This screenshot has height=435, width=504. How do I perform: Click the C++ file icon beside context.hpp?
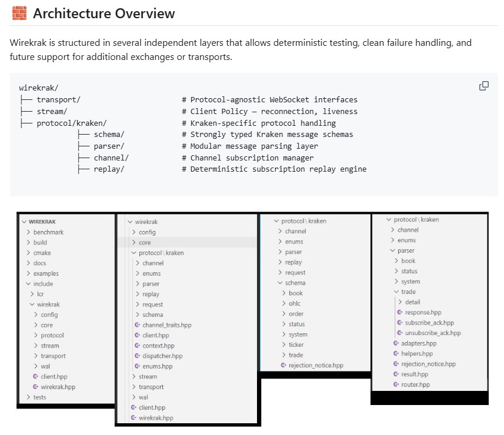[137, 346]
